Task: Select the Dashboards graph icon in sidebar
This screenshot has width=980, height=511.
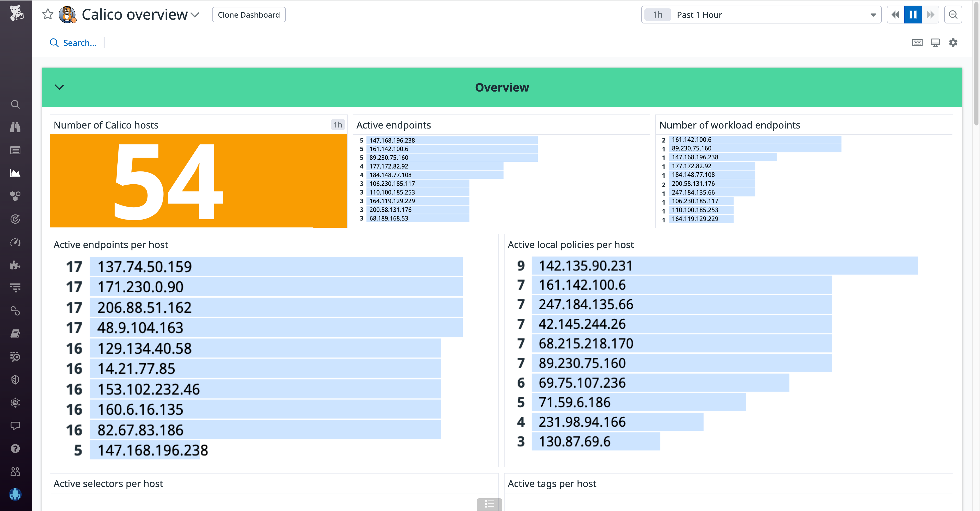Action: coord(15,173)
